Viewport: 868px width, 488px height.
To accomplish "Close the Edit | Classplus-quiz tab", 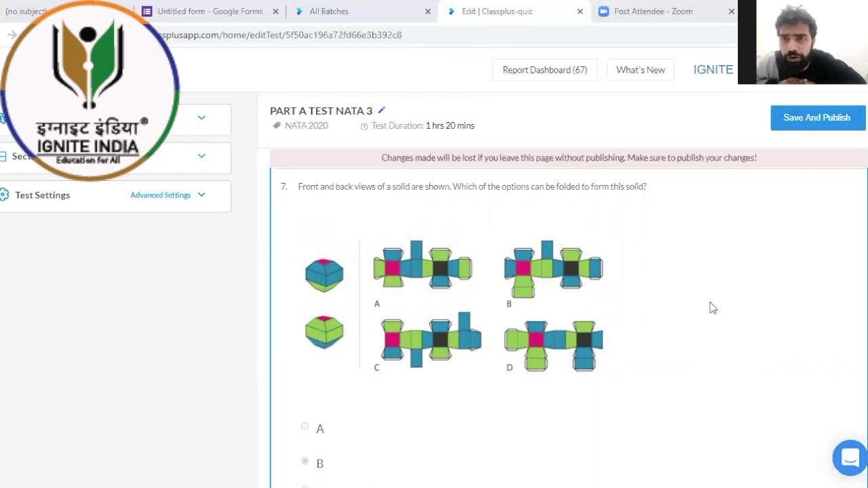I will click(580, 12).
